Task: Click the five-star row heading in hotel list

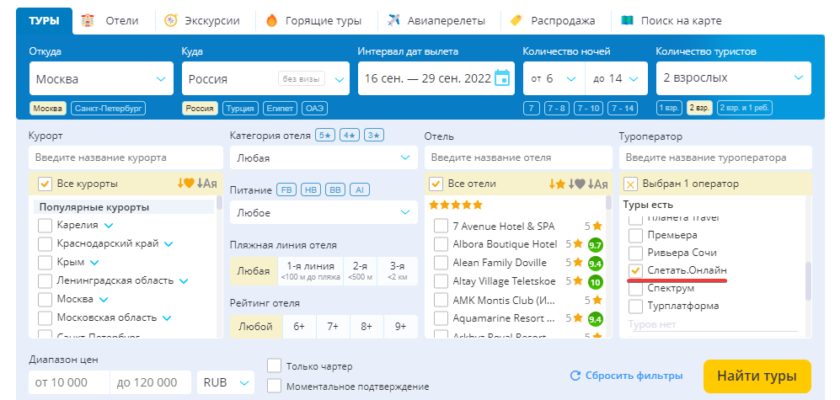Action: [455, 205]
